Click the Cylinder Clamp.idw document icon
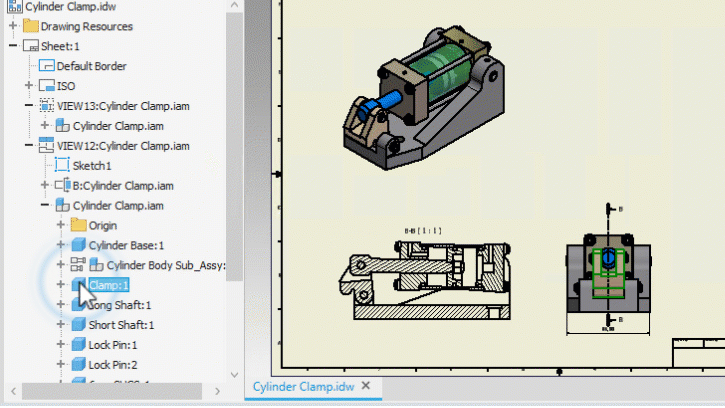Image resolution: width=725 pixels, height=408 pixels. point(15,6)
